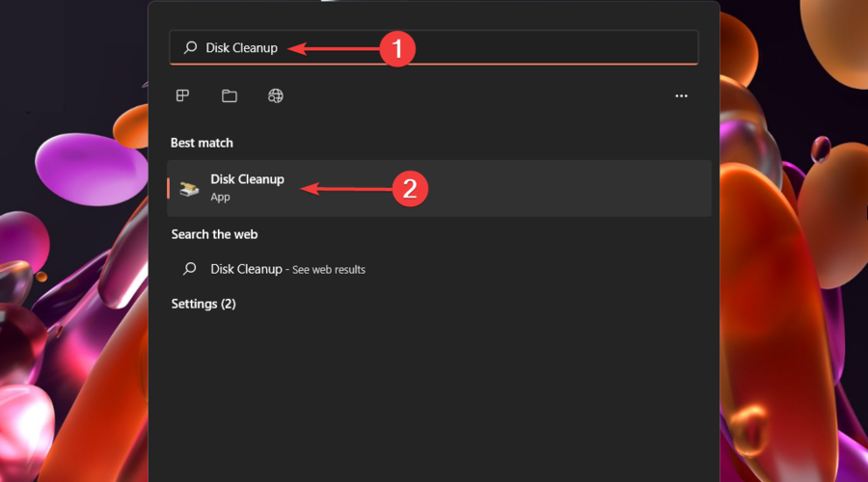
Task: Click the 'App' label under Disk Cleanup
Action: 220,197
